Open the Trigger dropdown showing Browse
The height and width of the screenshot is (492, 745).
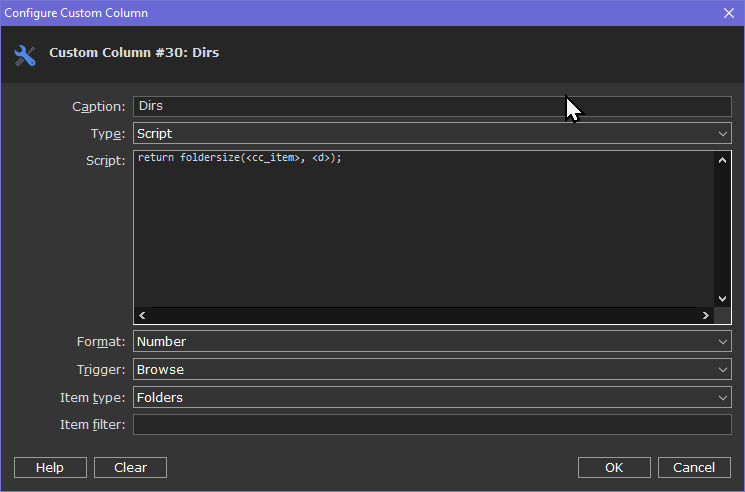coord(431,369)
